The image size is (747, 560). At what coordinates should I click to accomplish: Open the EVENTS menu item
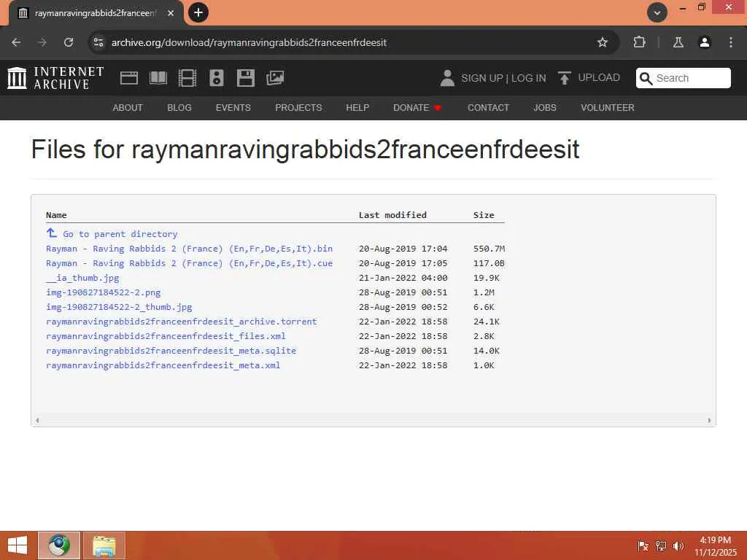click(233, 108)
